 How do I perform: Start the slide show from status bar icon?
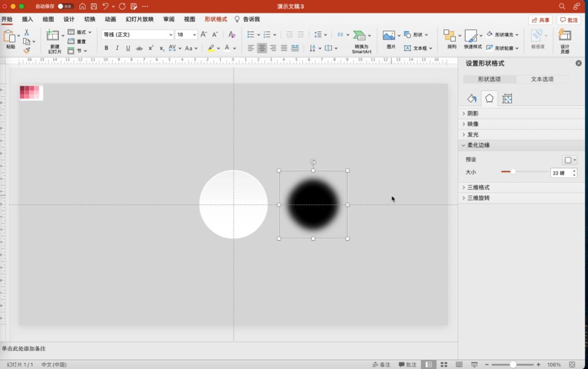(474, 365)
